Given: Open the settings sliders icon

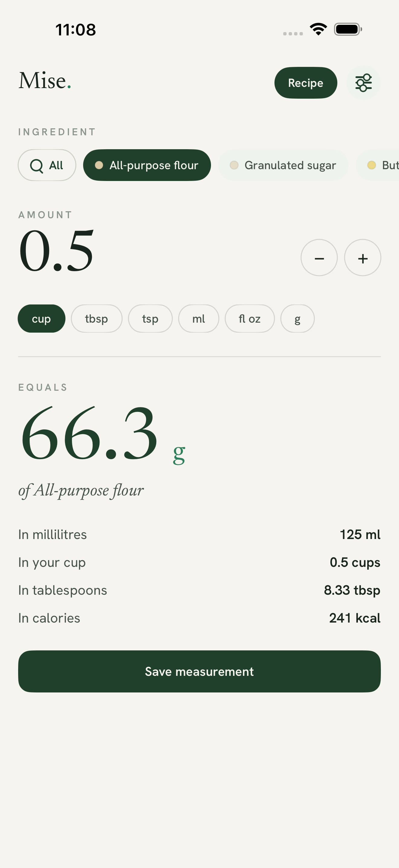Looking at the screenshot, I should point(363,83).
